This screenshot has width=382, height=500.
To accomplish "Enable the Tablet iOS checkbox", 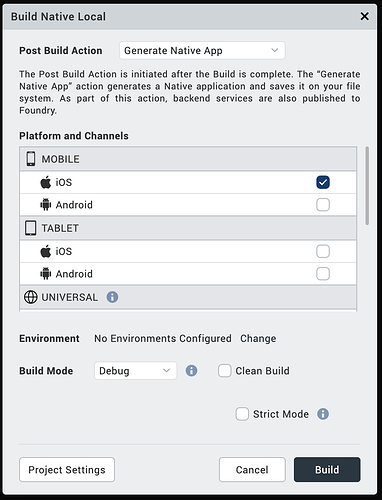I will (x=323, y=251).
